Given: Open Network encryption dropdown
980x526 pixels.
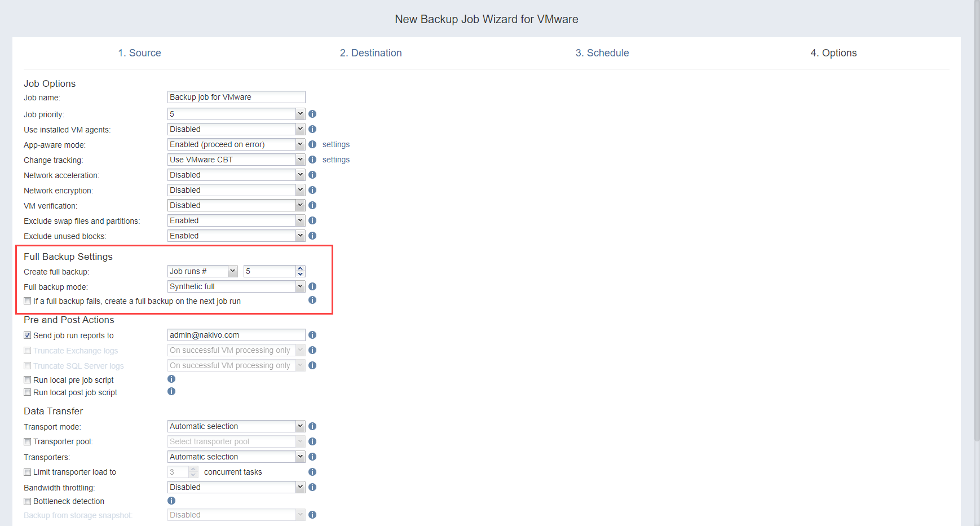Looking at the screenshot, I should (236, 190).
